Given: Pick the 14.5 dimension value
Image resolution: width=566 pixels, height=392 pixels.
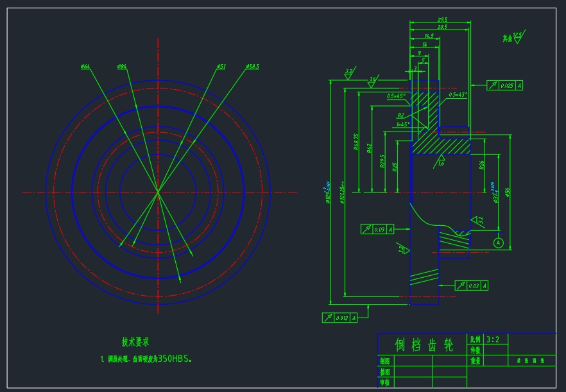Looking at the screenshot, I should coord(429,36).
